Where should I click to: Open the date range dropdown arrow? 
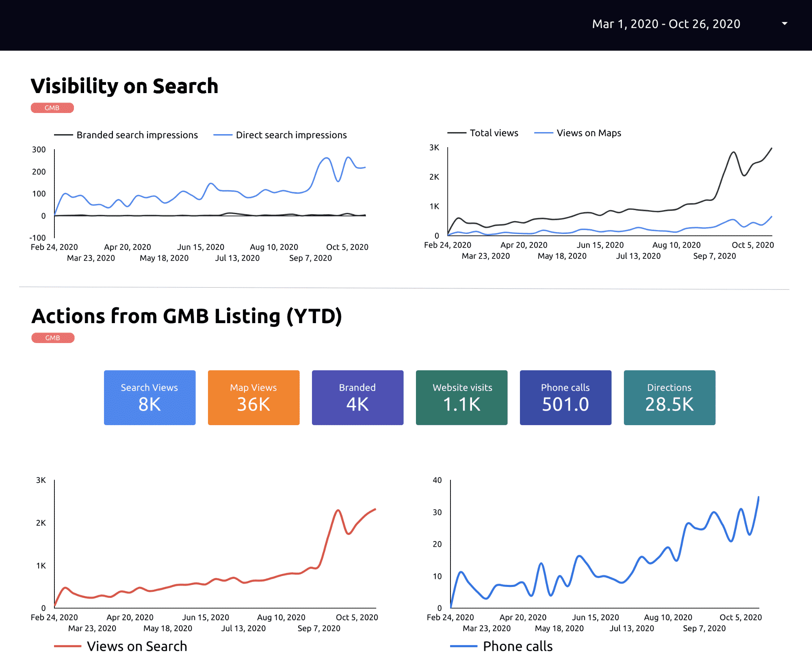pyautogui.click(x=784, y=24)
